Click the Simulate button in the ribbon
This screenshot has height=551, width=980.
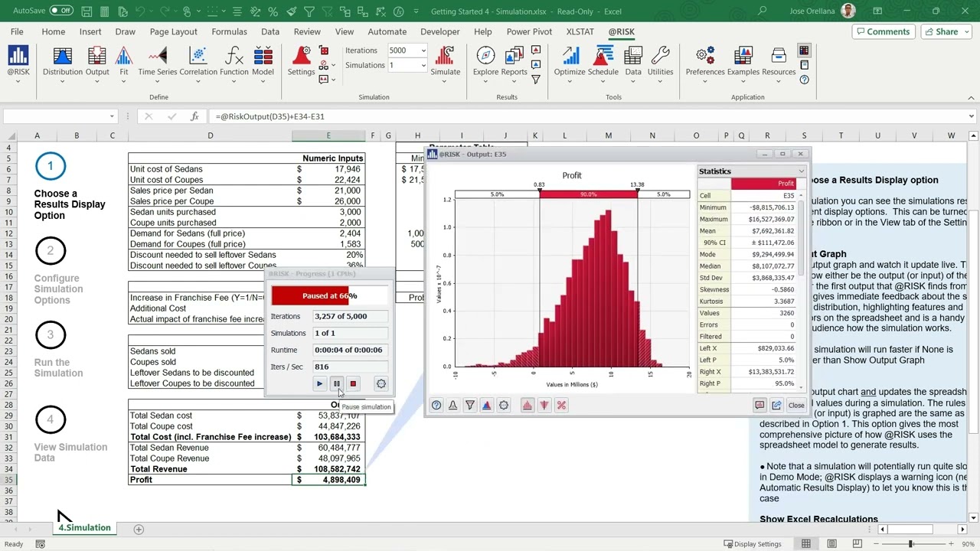(445, 63)
